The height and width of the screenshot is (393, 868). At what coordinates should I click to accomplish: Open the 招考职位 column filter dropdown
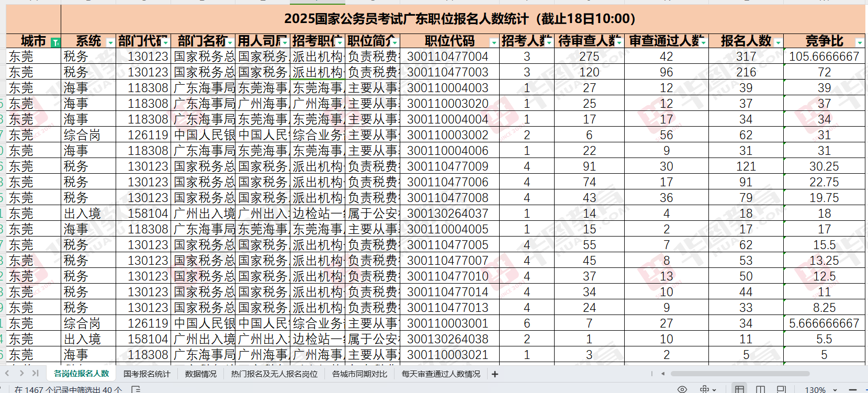tap(340, 42)
